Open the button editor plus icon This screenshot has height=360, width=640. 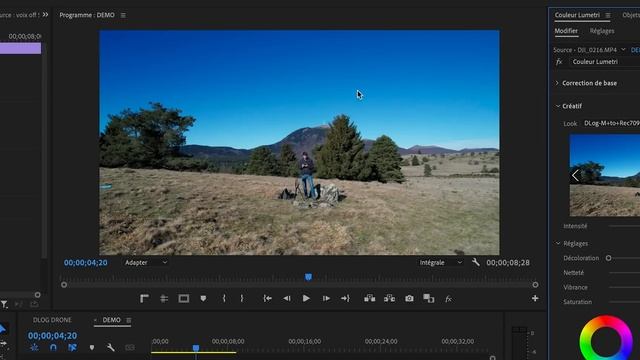[x=535, y=298]
